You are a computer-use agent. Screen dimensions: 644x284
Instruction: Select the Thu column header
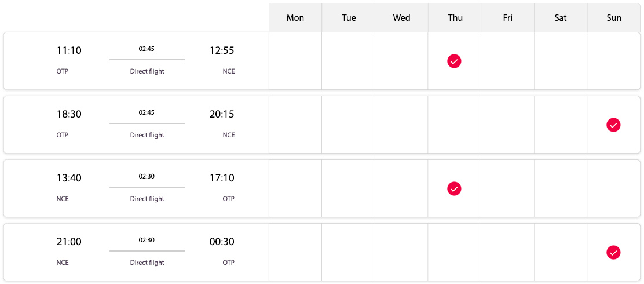tap(455, 17)
